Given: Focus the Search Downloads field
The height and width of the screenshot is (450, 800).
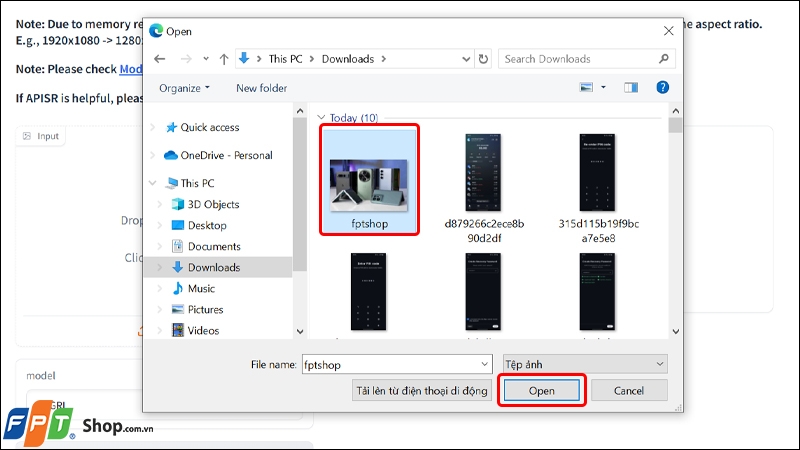Looking at the screenshot, I should (587, 59).
